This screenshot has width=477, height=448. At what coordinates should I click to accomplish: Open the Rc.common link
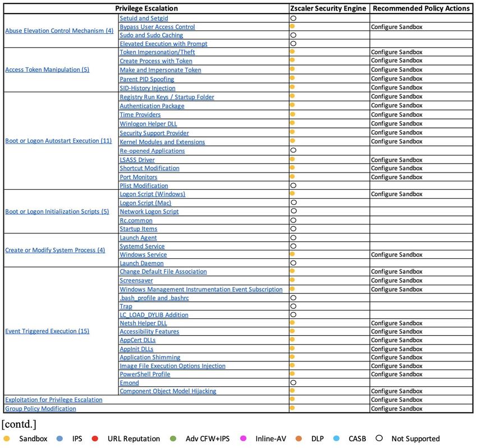click(x=136, y=220)
